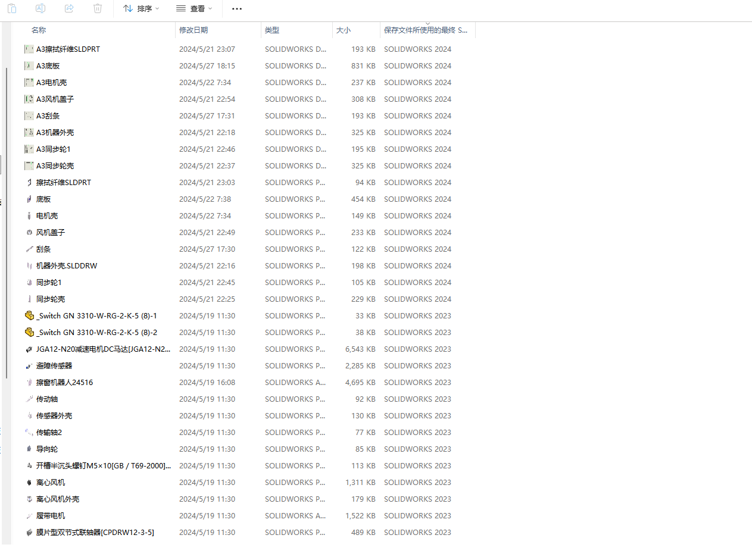The height and width of the screenshot is (560, 752).
Task: Select the 传输轴2 part file icon
Action: tap(29, 432)
